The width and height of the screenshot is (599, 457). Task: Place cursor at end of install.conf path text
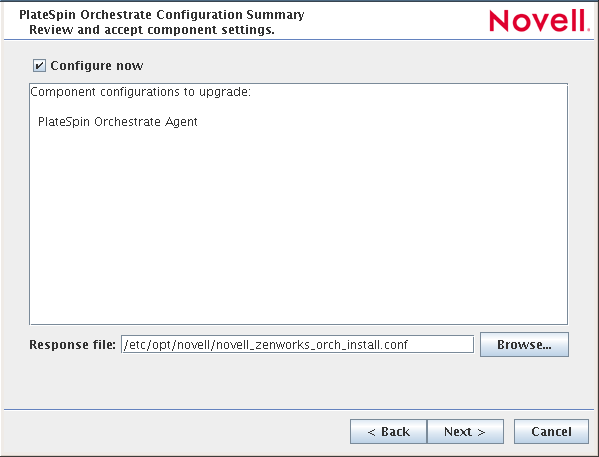click(409, 345)
